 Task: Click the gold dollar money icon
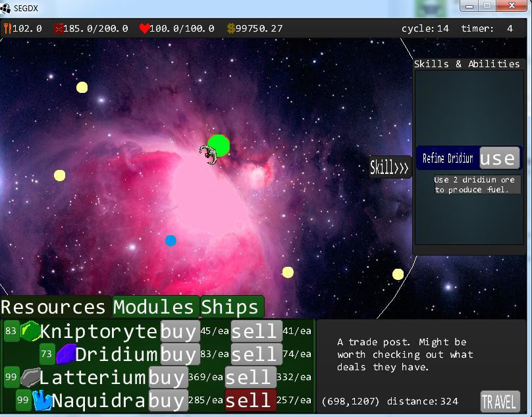coord(230,28)
